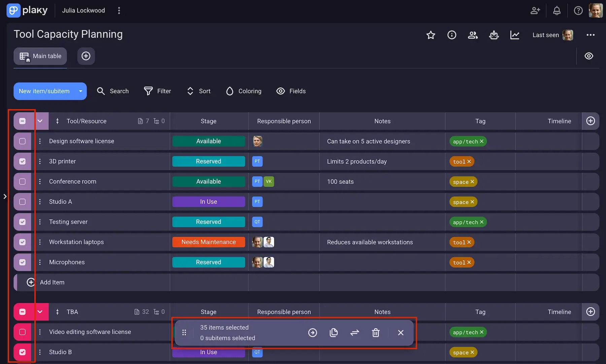Screen dimensions: 606x364
Task: Check Conference room checkbox
Action: click(22, 181)
